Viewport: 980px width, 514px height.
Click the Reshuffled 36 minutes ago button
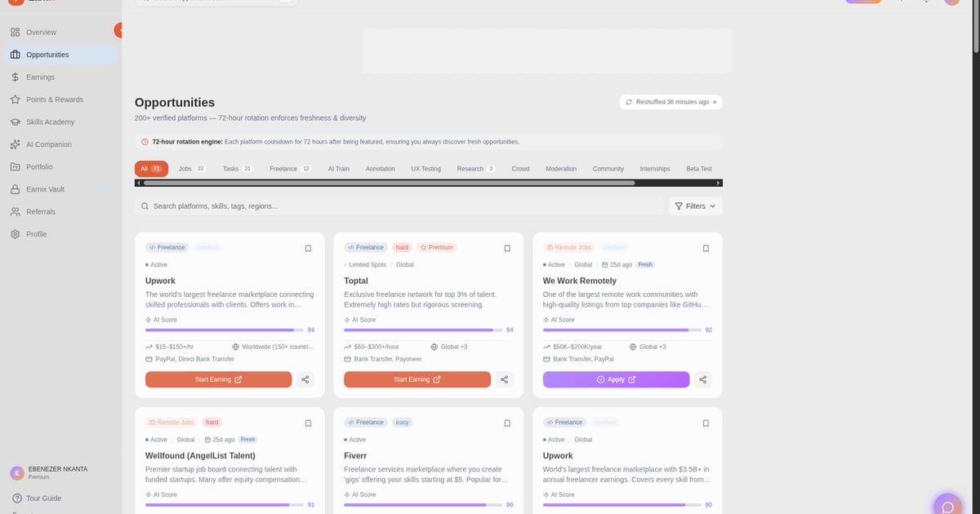[670, 102]
